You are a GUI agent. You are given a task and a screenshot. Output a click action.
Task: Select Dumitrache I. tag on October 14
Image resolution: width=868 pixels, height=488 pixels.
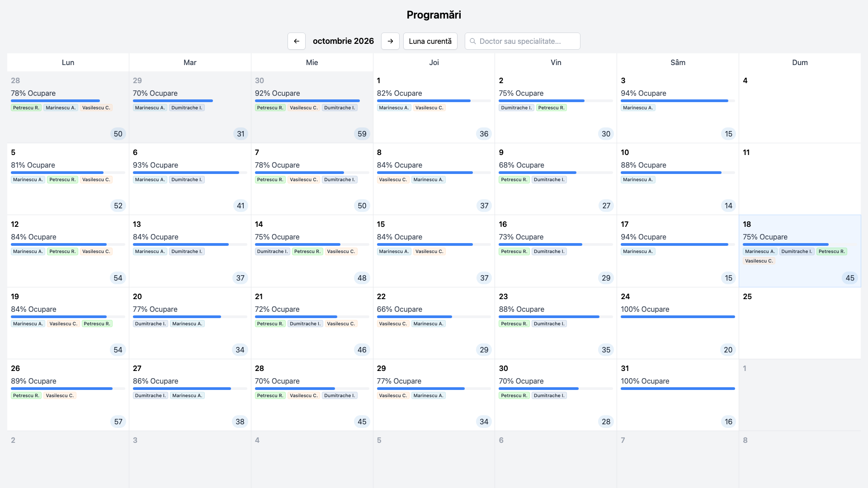[x=272, y=251]
